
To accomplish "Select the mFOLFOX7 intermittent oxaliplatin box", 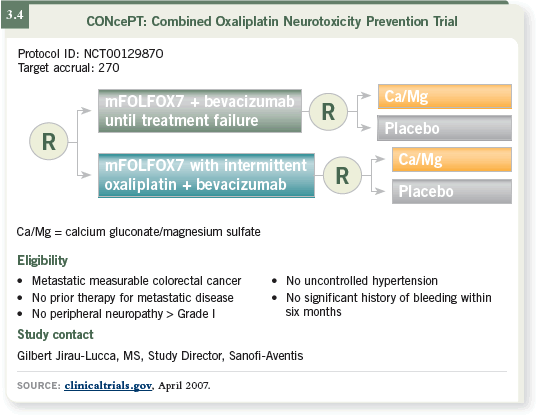I will [x=206, y=175].
